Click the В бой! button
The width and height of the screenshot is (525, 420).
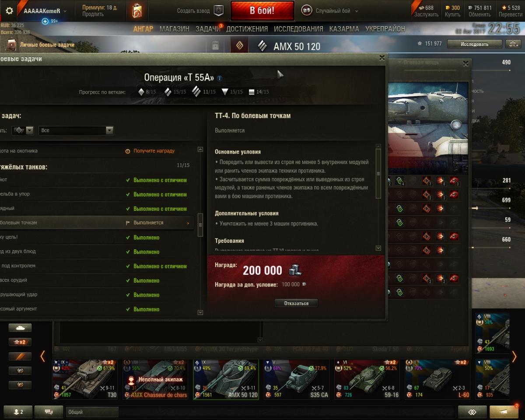click(262, 11)
